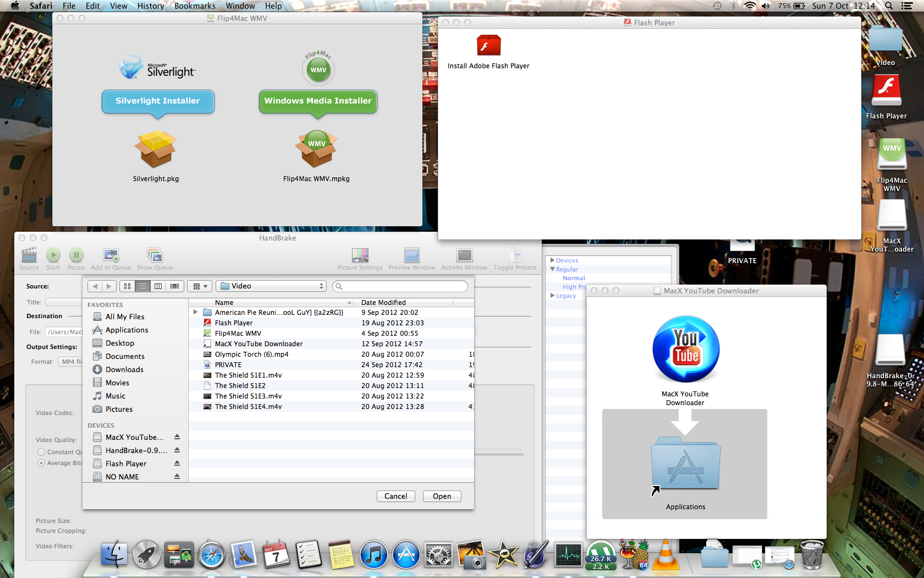Click Open in the file dialog
Image resolution: width=924 pixels, height=578 pixels.
[x=442, y=496]
